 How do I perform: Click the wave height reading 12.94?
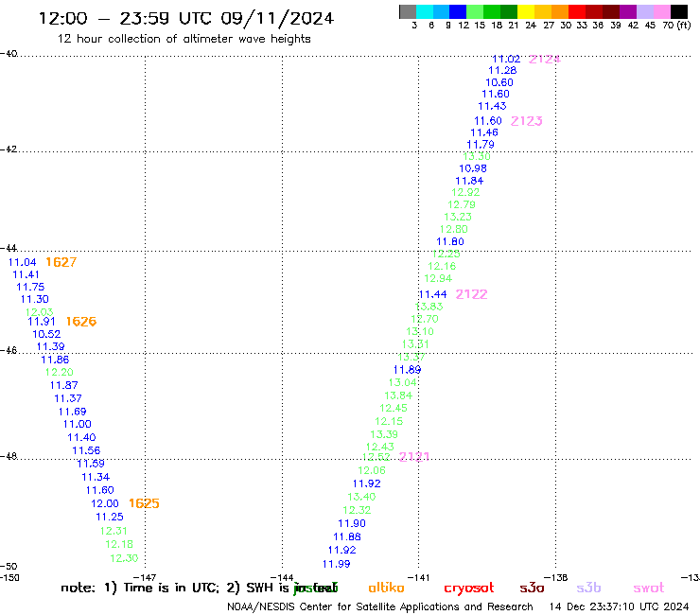tap(438, 279)
